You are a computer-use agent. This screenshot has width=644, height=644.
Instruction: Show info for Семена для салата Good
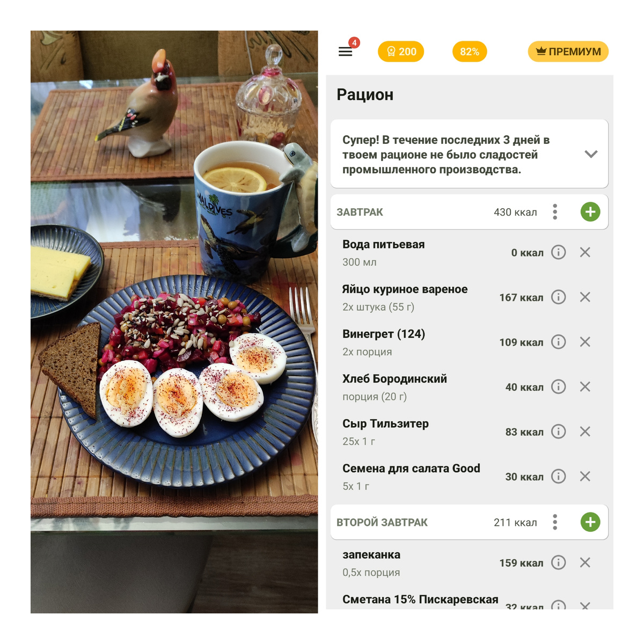coord(559,477)
